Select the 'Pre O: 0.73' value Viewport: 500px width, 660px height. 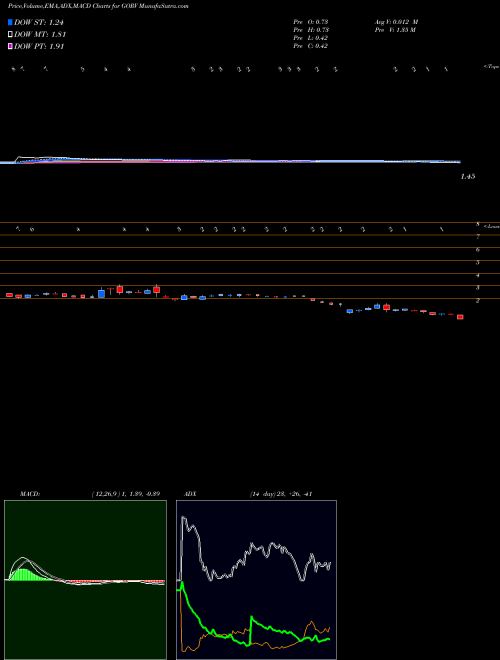[x=311, y=22]
